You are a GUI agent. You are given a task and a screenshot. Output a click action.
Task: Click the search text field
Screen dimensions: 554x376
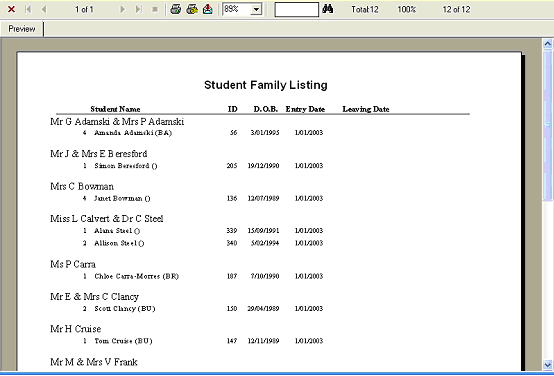297,10
